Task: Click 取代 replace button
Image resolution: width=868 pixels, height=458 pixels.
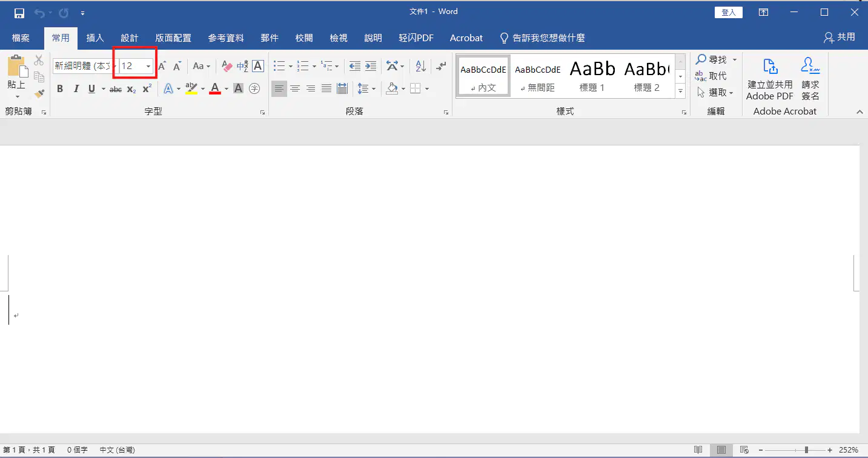Action: click(711, 76)
